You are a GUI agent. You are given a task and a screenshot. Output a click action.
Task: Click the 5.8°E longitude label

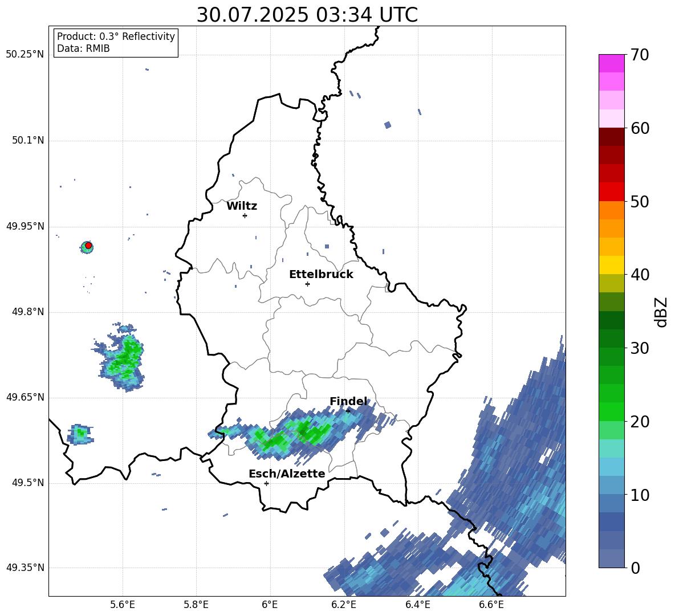click(x=196, y=605)
